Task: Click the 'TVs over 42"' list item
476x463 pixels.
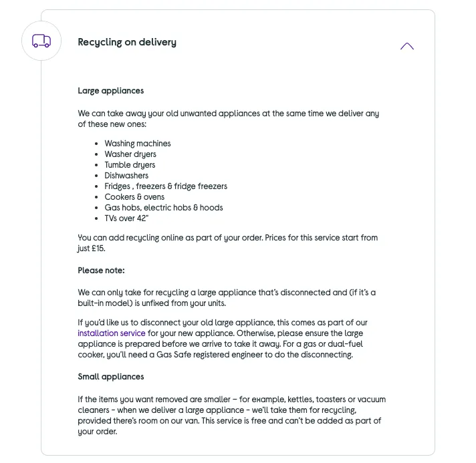Action: 126,218
